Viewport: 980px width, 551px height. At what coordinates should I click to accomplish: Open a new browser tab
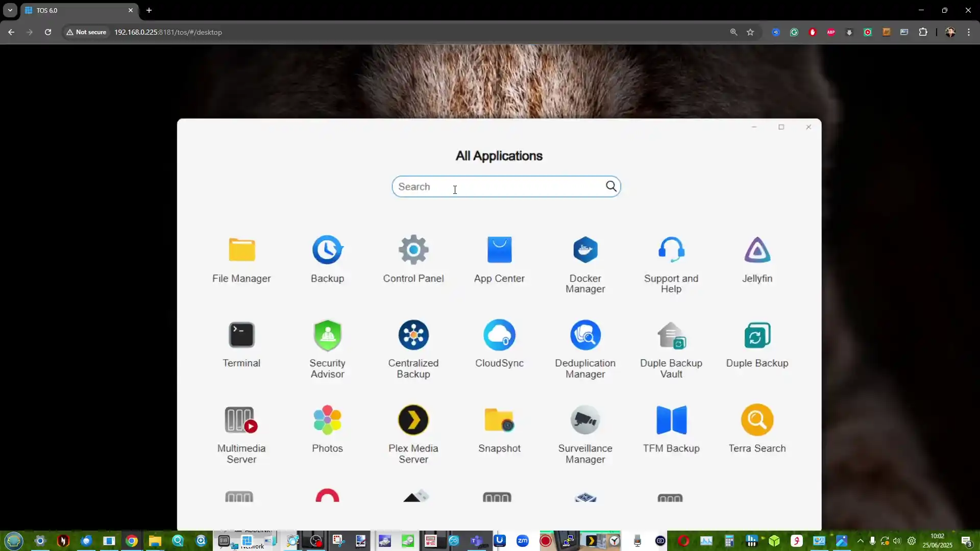click(x=149, y=10)
